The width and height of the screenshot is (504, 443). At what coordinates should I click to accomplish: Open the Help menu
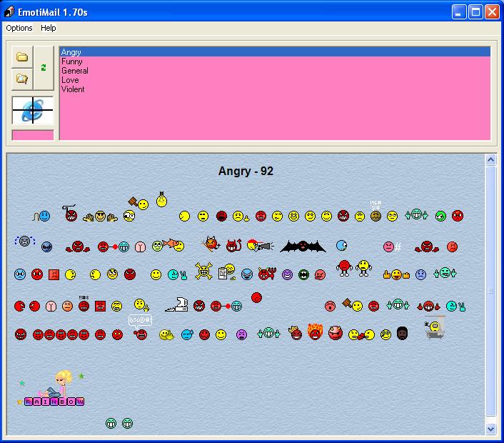(49, 28)
